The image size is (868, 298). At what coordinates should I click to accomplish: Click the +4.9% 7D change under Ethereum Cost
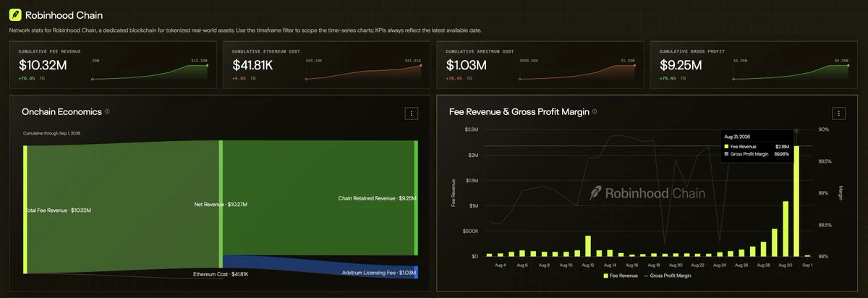[244, 78]
